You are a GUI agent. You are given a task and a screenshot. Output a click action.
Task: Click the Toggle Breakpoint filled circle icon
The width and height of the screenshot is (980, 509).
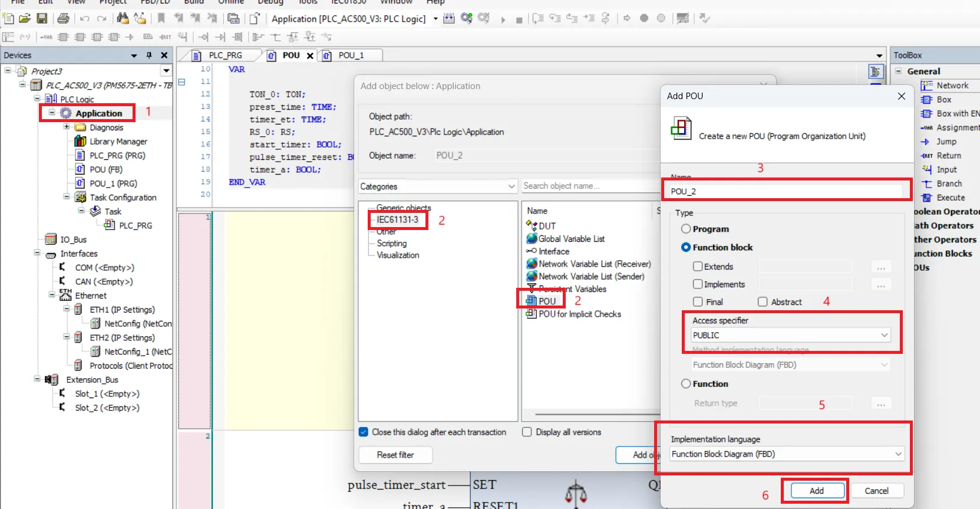click(x=644, y=18)
